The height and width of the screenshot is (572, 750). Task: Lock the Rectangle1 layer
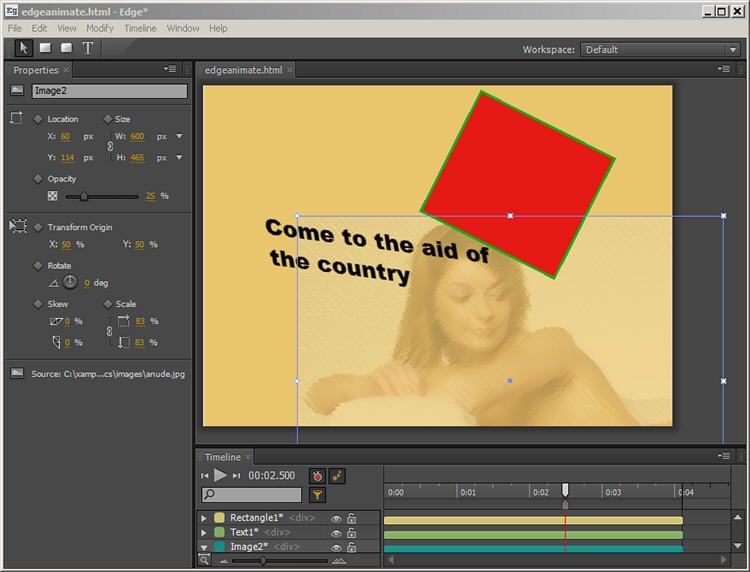352,518
